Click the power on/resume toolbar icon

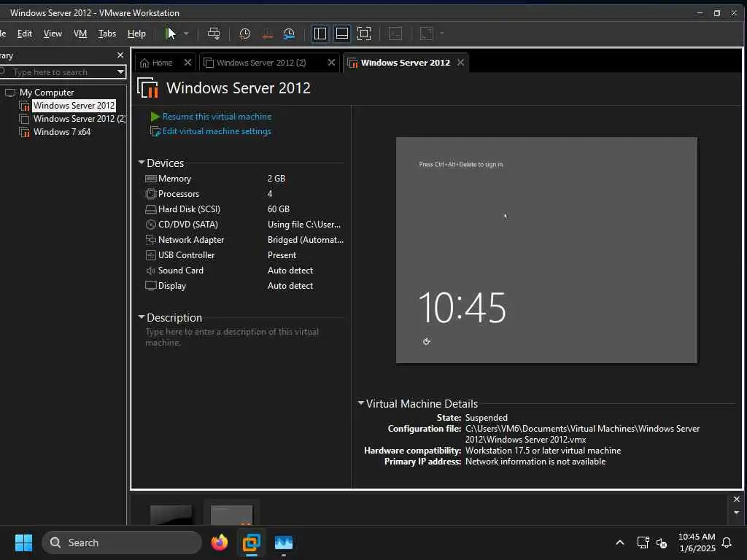[x=170, y=34]
